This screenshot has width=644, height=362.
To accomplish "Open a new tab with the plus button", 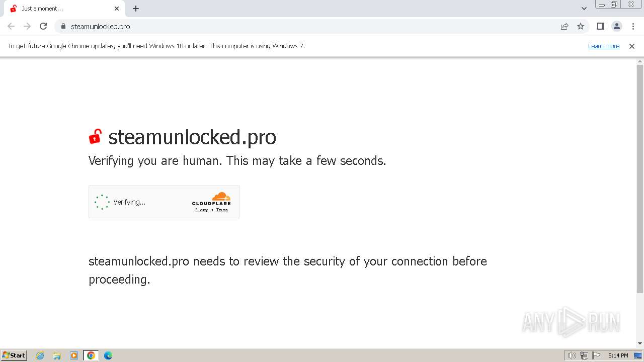I will pyautogui.click(x=136, y=9).
